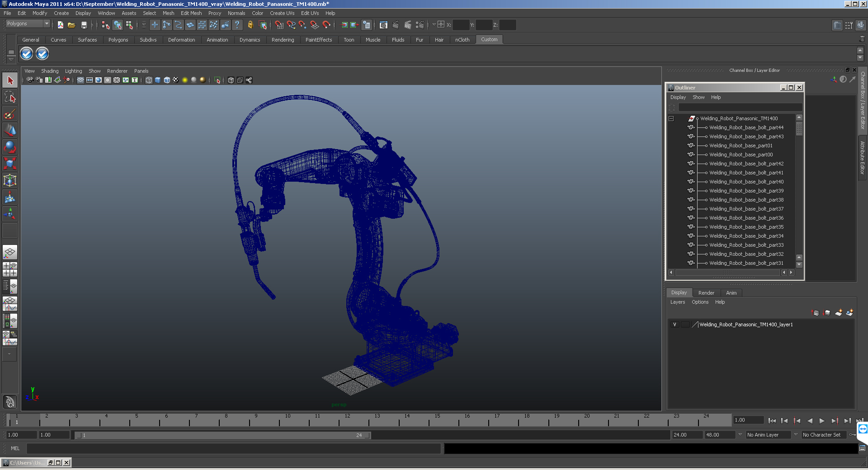
Task: Render current frame with clapperboard icon
Action: pyautogui.click(x=396, y=25)
